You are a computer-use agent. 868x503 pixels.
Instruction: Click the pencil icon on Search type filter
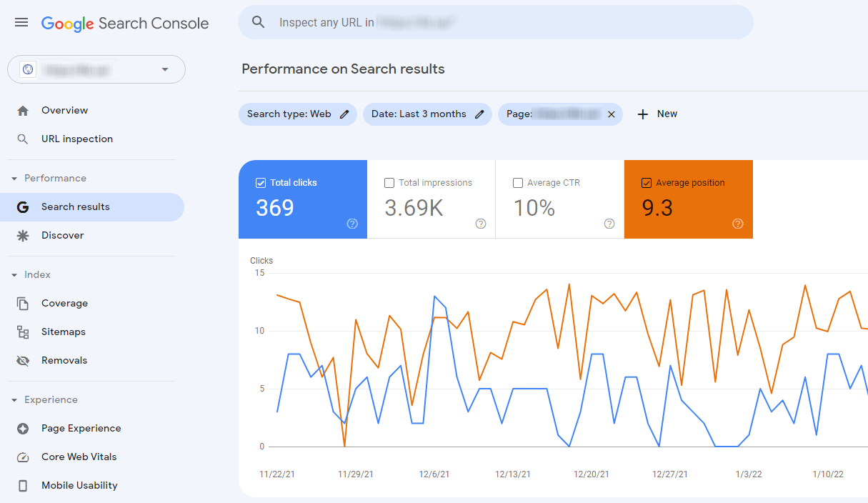point(344,114)
